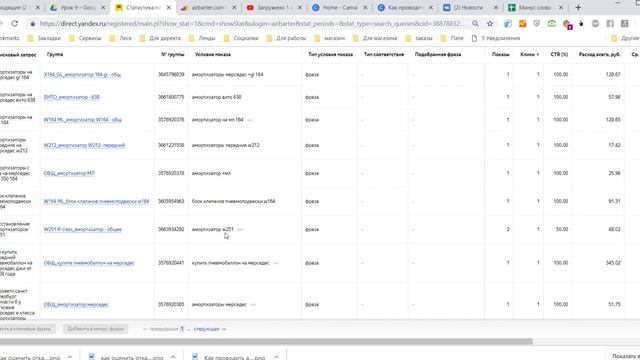Open group link ОБЩ_амортизатор мерседес

click(76, 304)
